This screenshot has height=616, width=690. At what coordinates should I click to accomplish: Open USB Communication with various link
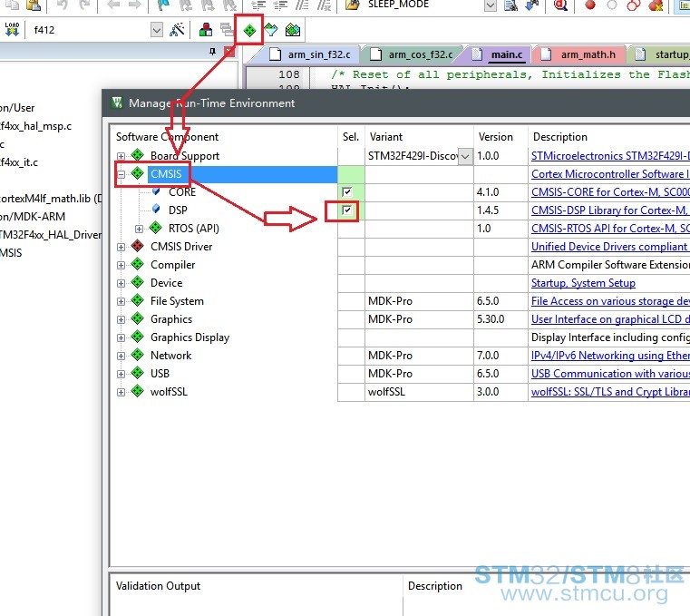click(x=610, y=374)
